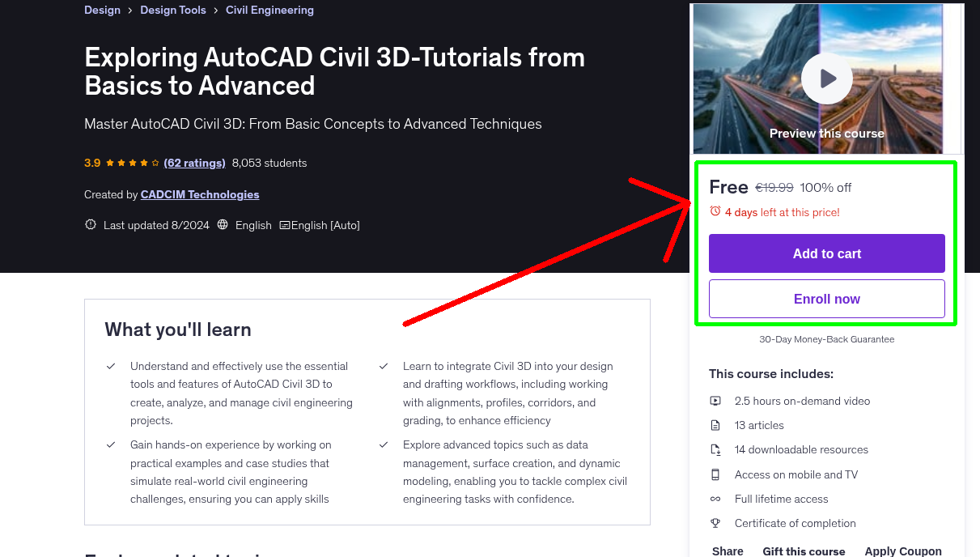Click the 4 days left at this price text
This screenshot has height=557, width=980.
(783, 212)
